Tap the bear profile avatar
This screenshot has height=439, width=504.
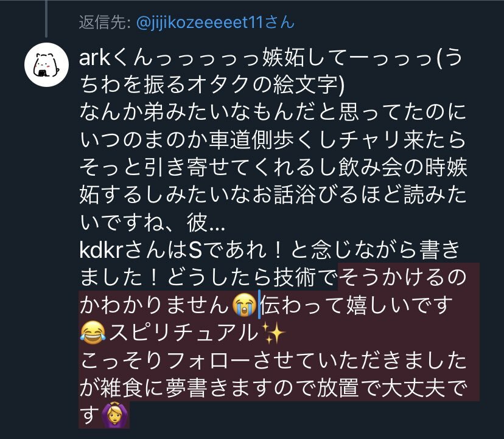click(47, 64)
